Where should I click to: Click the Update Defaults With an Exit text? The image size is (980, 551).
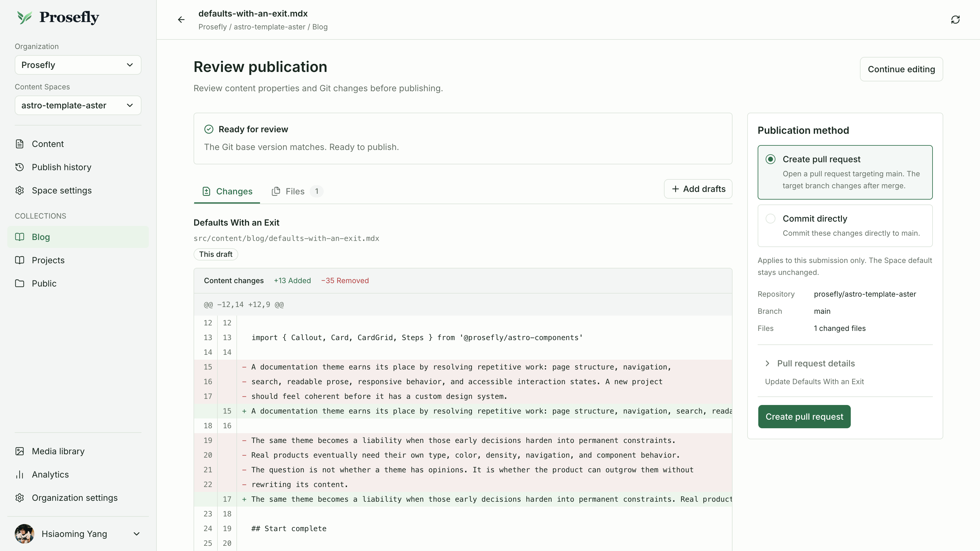coord(815,381)
